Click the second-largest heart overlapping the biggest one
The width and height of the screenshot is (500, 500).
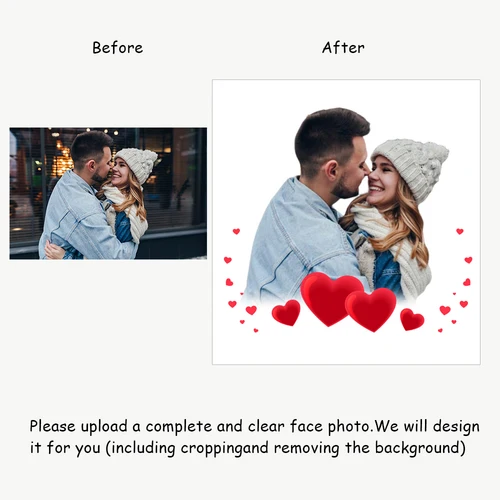(x=371, y=309)
